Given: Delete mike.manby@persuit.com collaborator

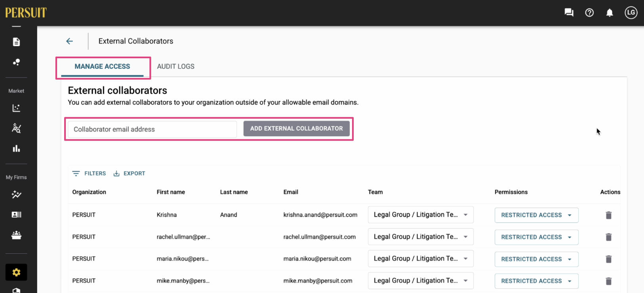Looking at the screenshot, I should point(609,281).
